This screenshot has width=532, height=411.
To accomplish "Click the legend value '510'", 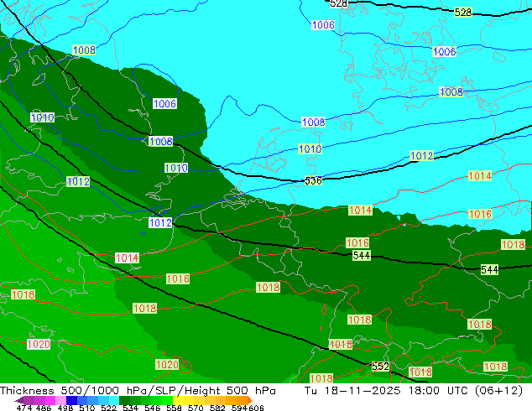I will [87, 408].
